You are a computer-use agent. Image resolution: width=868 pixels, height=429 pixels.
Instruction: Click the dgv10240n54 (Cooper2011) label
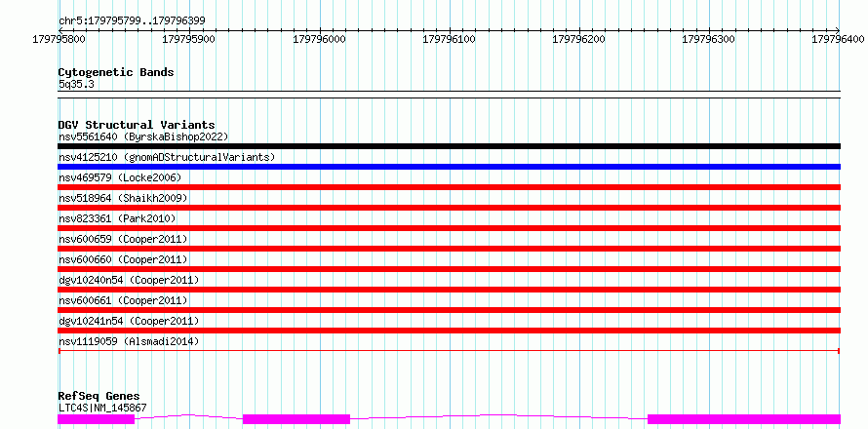pos(129,280)
